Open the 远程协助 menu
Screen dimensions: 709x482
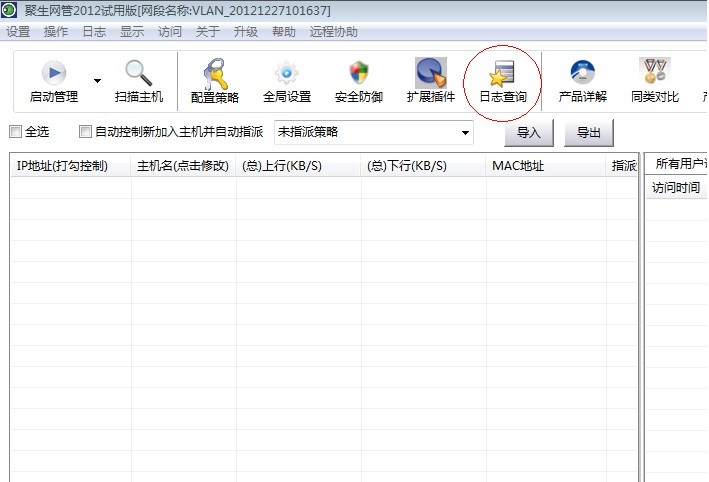[x=334, y=32]
